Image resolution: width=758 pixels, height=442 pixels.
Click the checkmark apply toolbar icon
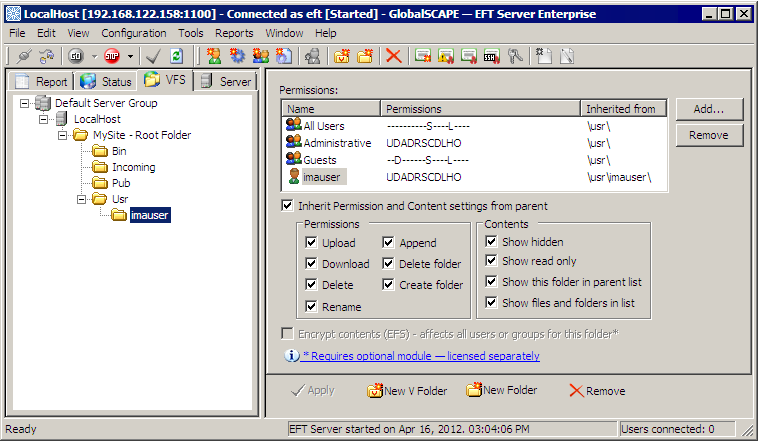(x=153, y=57)
